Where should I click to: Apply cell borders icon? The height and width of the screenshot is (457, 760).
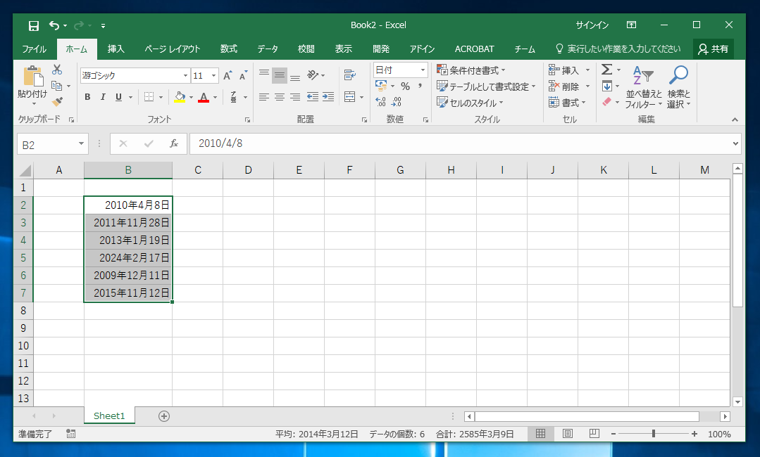pos(149,97)
